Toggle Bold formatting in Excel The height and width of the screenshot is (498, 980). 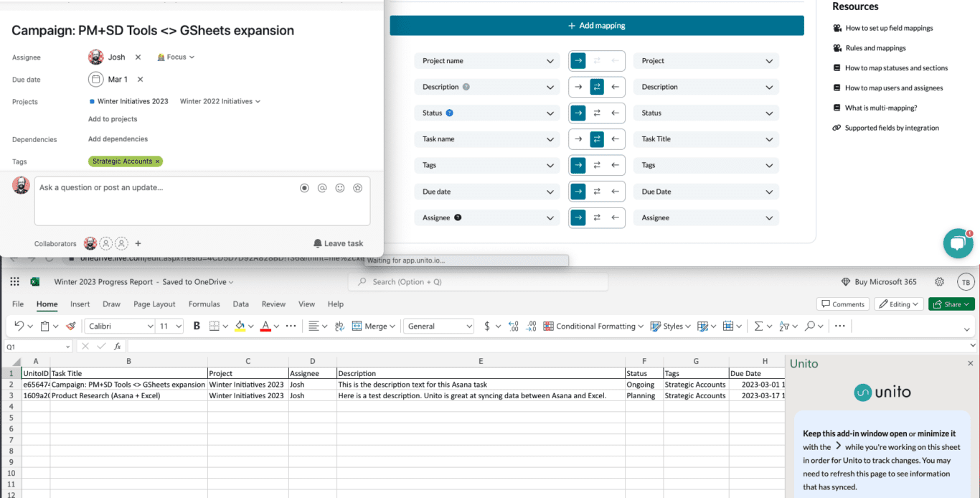tap(197, 326)
